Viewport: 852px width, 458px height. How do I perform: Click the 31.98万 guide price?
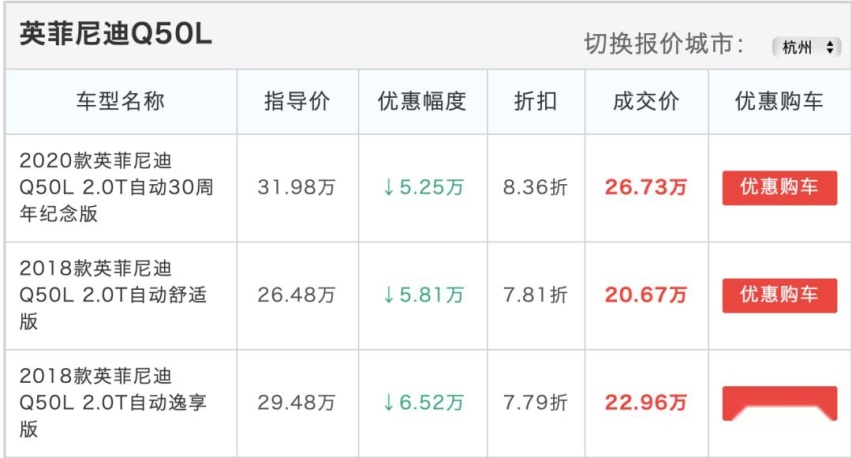coord(296,187)
